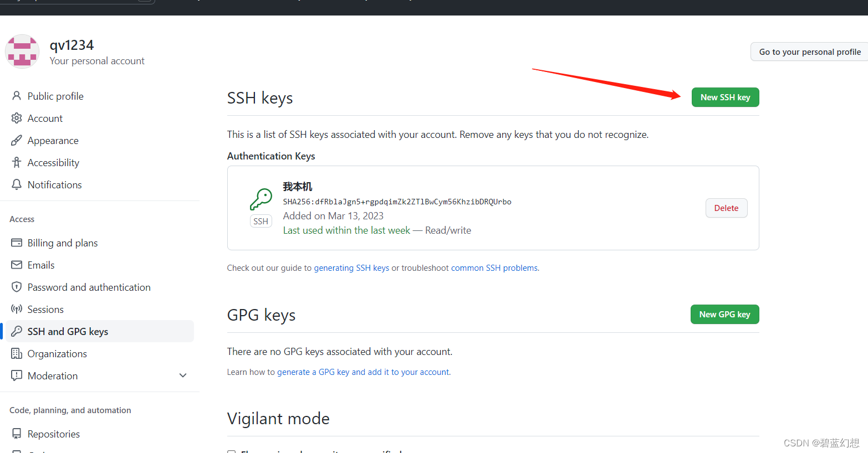This screenshot has height=453, width=868.
Task: Click the Appearance paintbrush icon
Action: coord(17,140)
